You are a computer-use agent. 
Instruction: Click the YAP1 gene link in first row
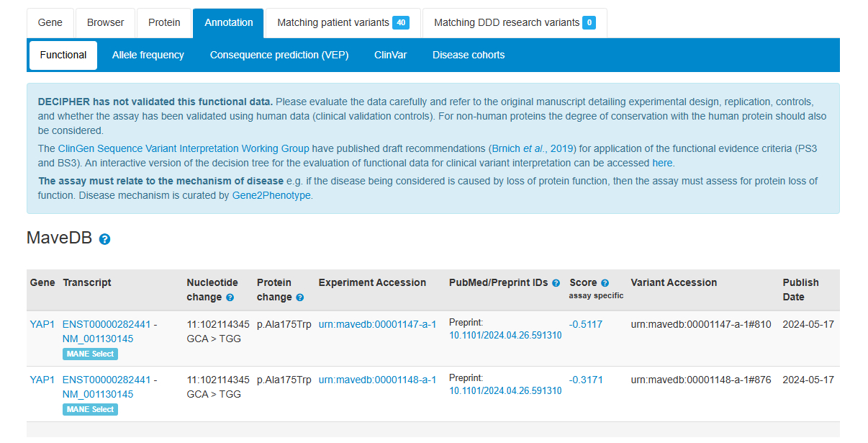pos(42,324)
